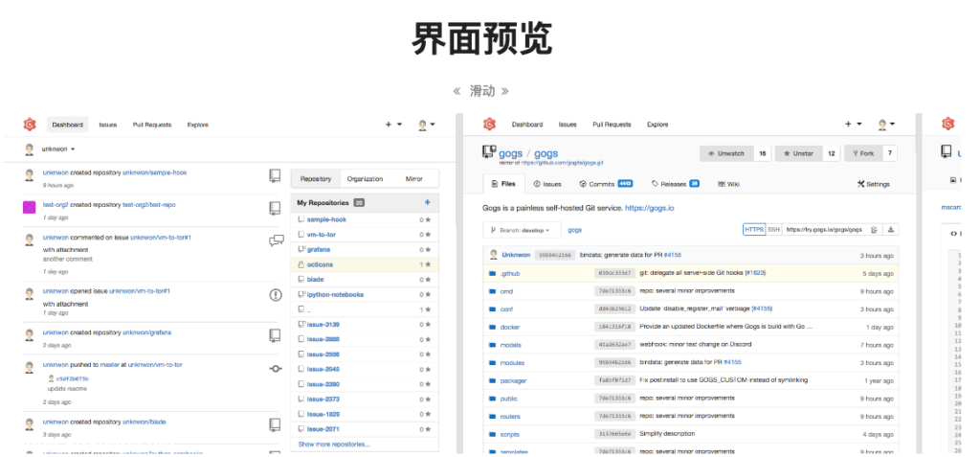Image resolution: width=980 pixels, height=457 pixels.
Task: Switch to the Repository tab in the dashboard sidebar
Action: 316,179
